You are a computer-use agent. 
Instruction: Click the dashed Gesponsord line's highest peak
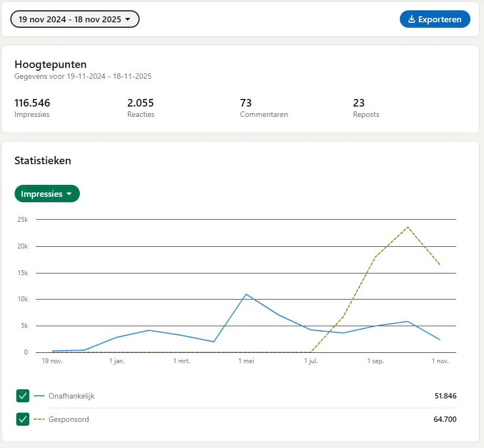[x=407, y=227]
